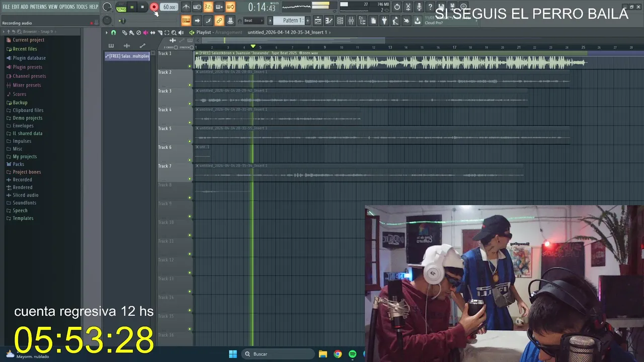
Task: Click the record button in transport
Action: tap(154, 7)
